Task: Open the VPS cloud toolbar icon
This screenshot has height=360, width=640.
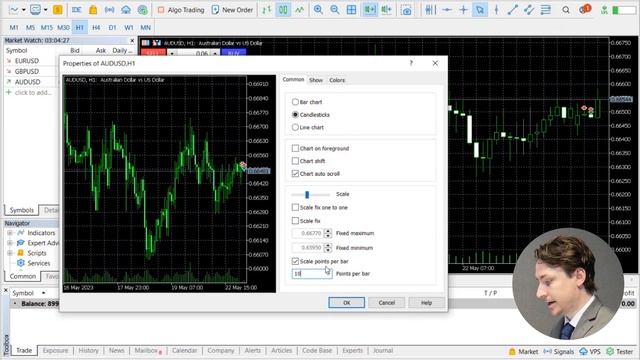Action: coord(126,9)
